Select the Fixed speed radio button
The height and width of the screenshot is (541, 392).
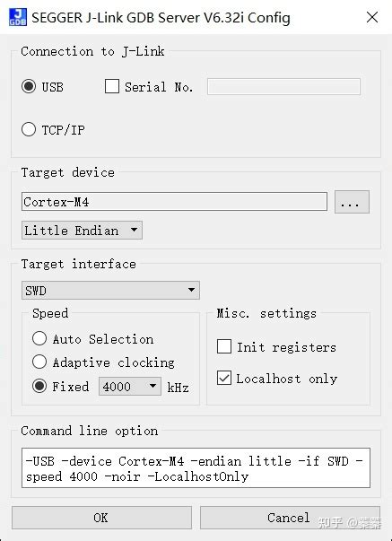click(39, 386)
